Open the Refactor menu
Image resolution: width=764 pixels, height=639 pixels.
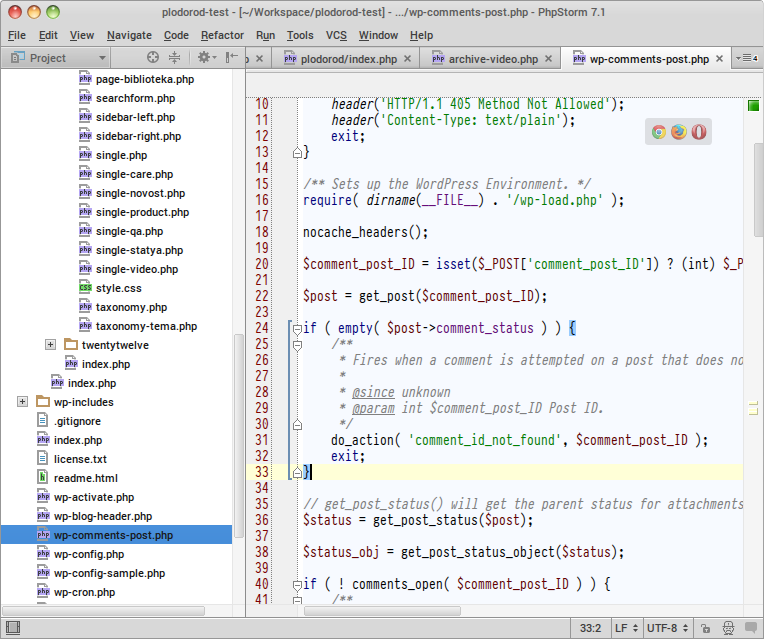[222, 35]
